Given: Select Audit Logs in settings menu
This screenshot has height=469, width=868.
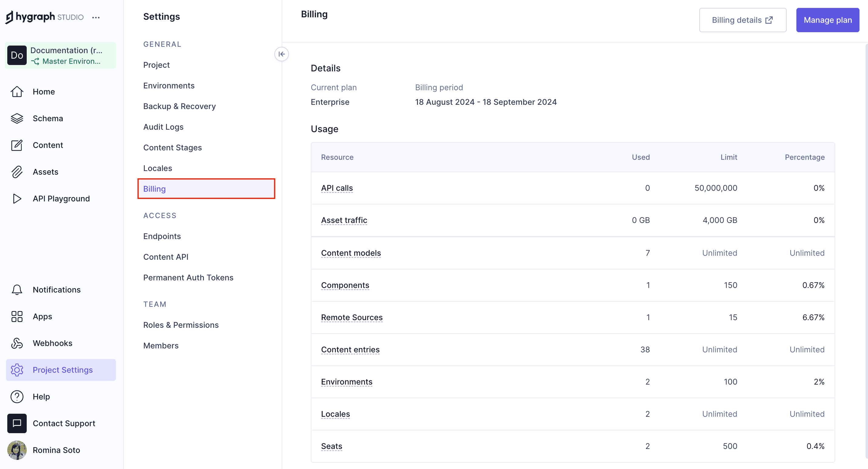Looking at the screenshot, I should click(x=163, y=127).
